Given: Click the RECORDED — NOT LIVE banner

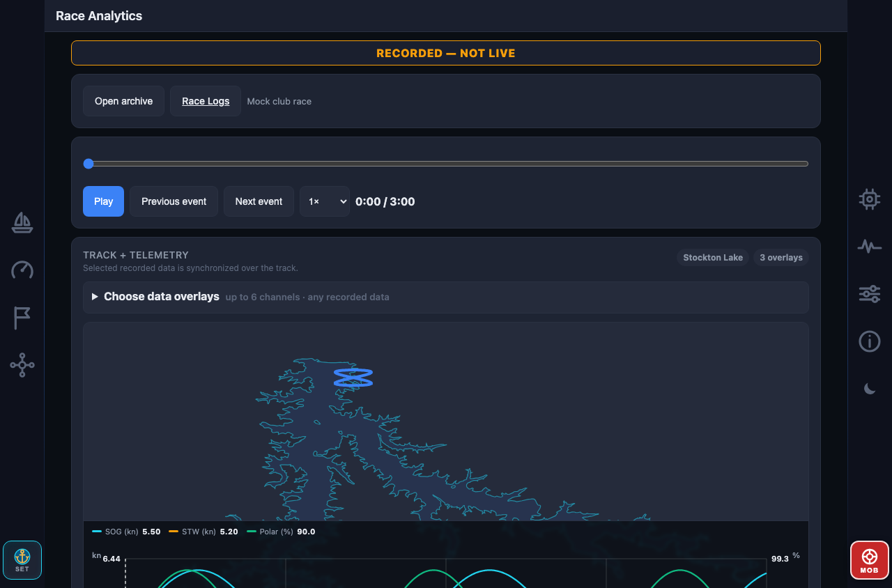Looking at the screenshot, I should click(x=446, y=53).
